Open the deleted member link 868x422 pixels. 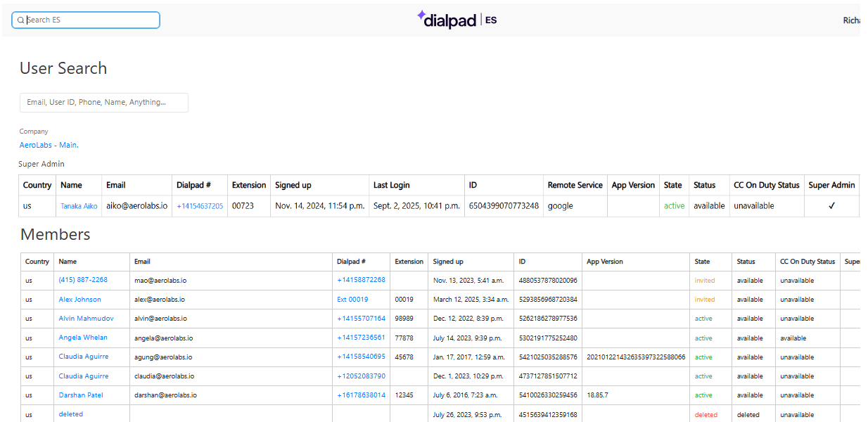coord(71,414)
